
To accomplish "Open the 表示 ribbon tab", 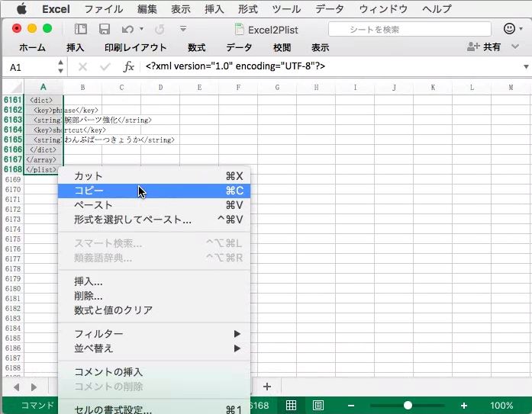I will pos(321,47).
